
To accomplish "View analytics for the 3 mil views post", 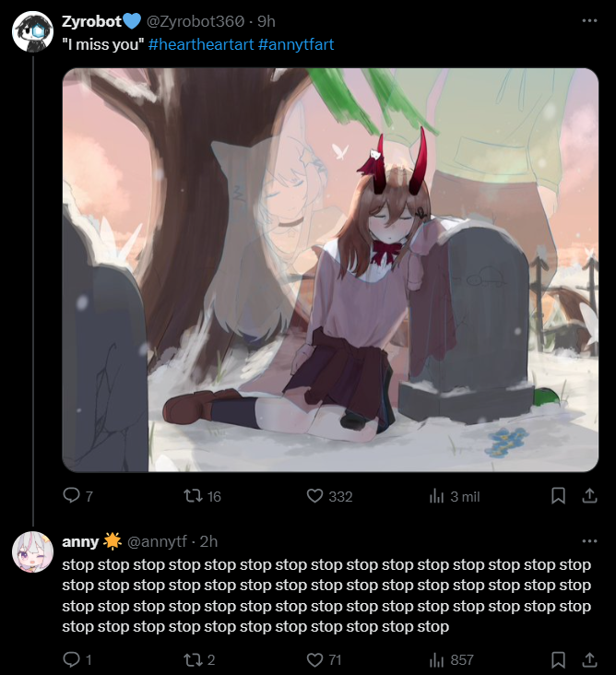I will coord(455,496).
